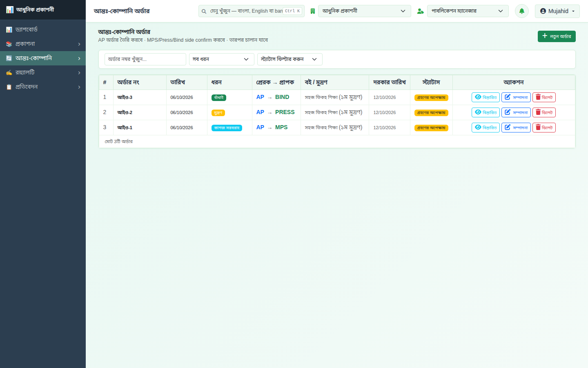588x368 pixels.
Task: Select আন্তঃ-কোম্পানি in the sidebar
Action: (43, 58)
